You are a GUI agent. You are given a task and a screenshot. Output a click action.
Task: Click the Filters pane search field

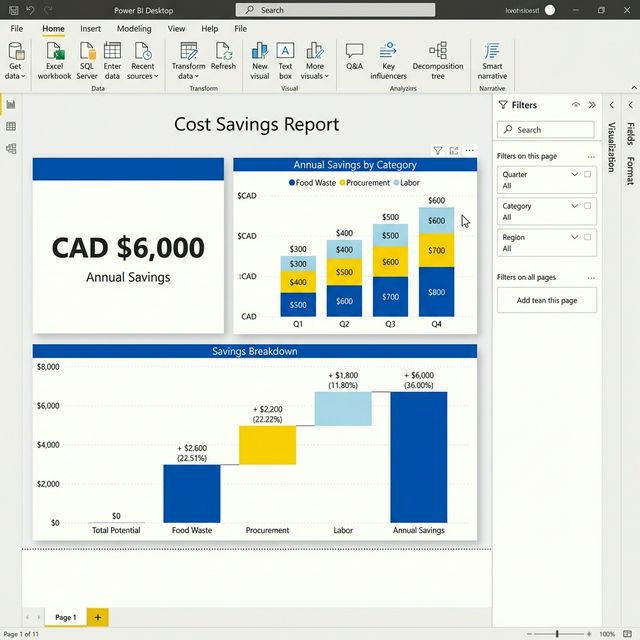546,129
